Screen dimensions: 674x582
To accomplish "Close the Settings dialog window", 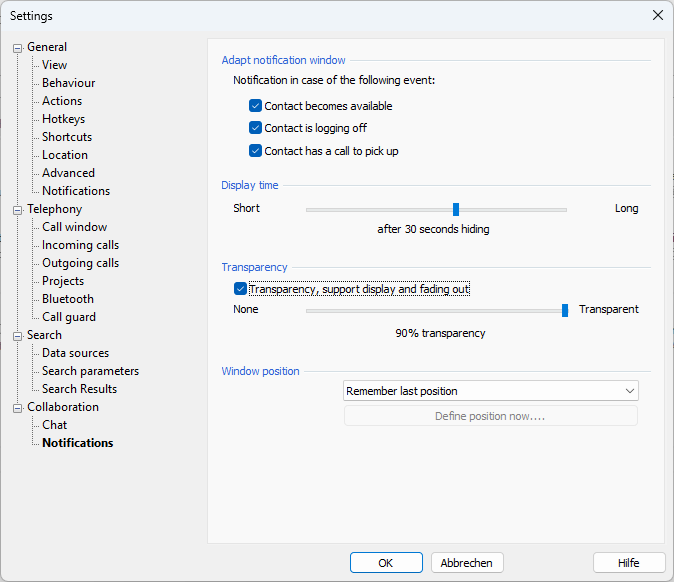I will tap(657, 15).
